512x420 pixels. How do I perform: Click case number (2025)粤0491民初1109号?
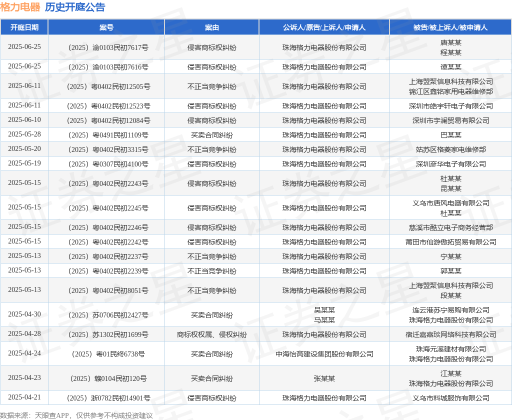coord(108,135)
